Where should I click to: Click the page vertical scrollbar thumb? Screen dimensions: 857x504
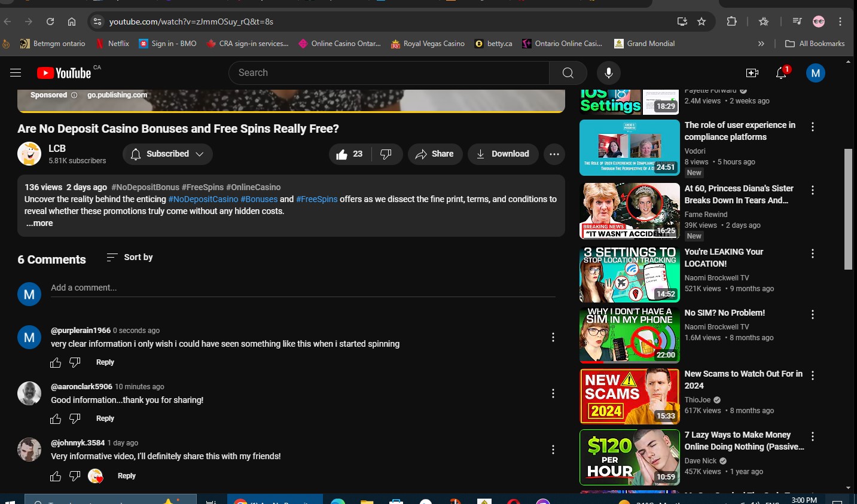tap(848, 209)
